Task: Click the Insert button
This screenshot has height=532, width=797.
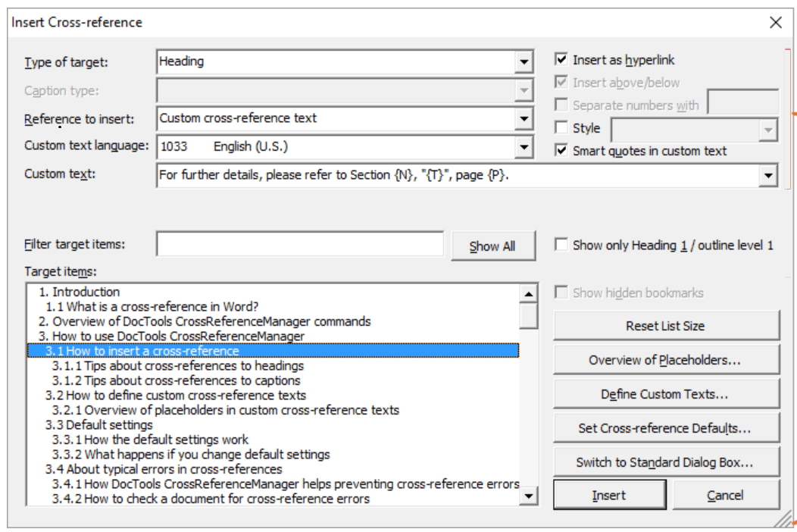Action: point(609,495)
